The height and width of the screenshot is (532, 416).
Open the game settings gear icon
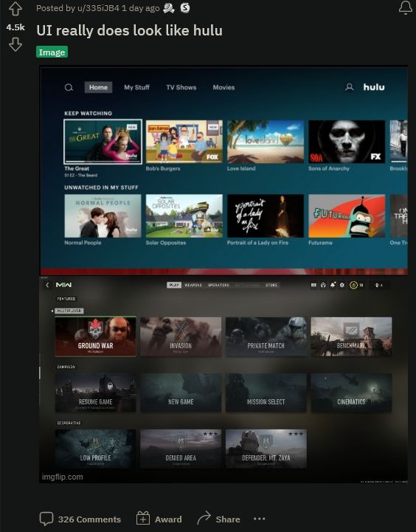[x=342, y=285]
